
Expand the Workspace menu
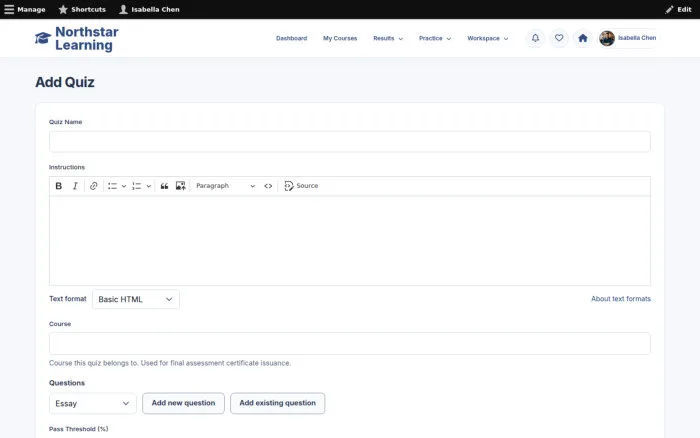click(488, 38)
